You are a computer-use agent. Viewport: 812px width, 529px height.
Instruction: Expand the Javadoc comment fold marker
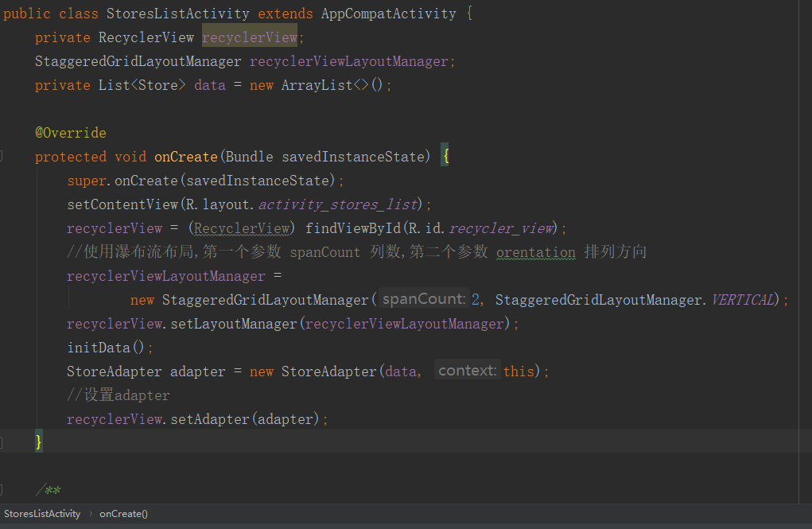2,489
